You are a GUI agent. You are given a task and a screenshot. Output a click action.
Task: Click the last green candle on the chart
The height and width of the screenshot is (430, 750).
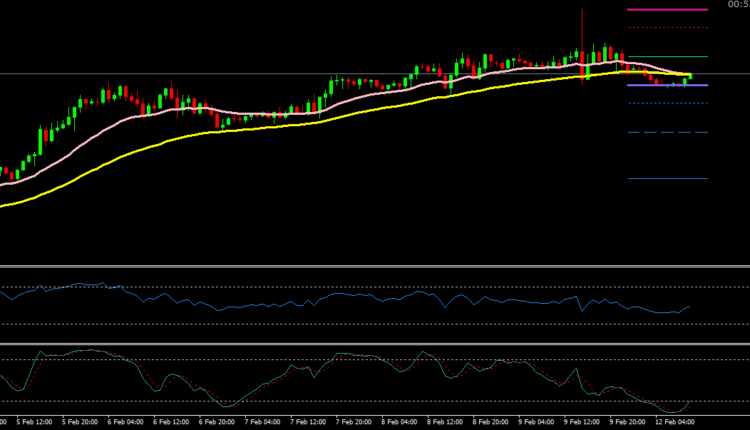point(686,80)
